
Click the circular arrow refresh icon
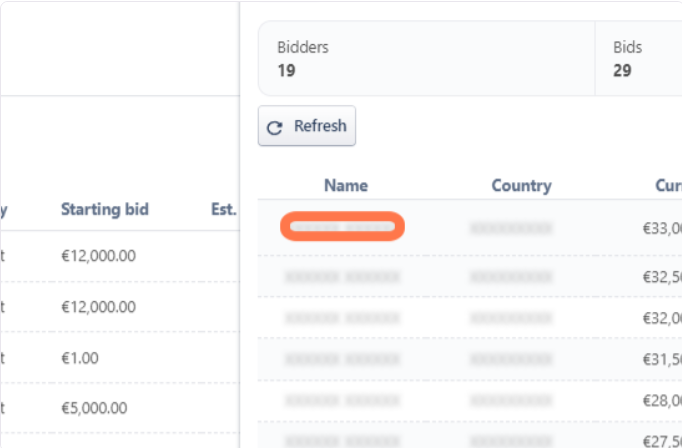coord(275,127)
